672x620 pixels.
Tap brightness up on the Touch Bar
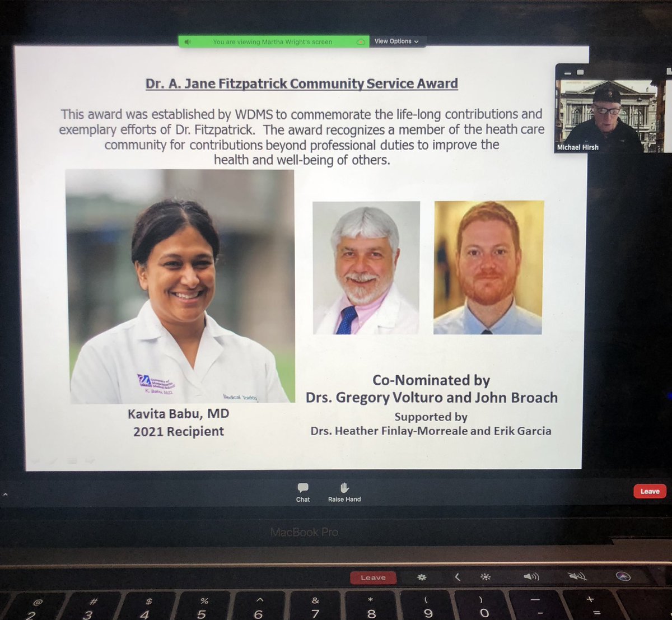point(486,577)
